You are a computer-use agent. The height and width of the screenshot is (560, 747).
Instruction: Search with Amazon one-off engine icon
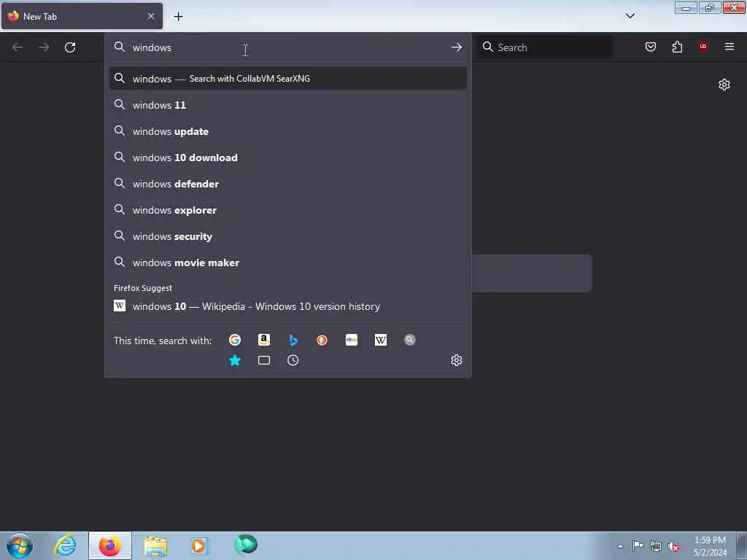[264, 340]
